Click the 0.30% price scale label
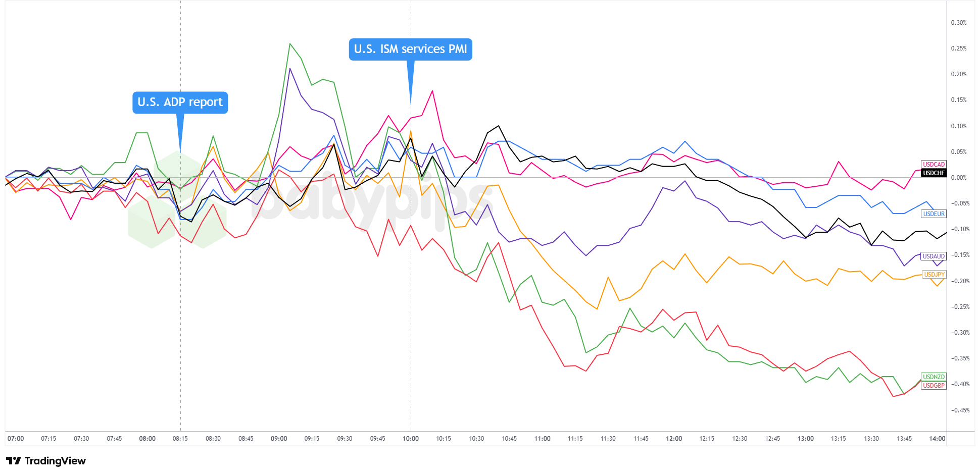 pyautogui.click(x=959, y=23)
